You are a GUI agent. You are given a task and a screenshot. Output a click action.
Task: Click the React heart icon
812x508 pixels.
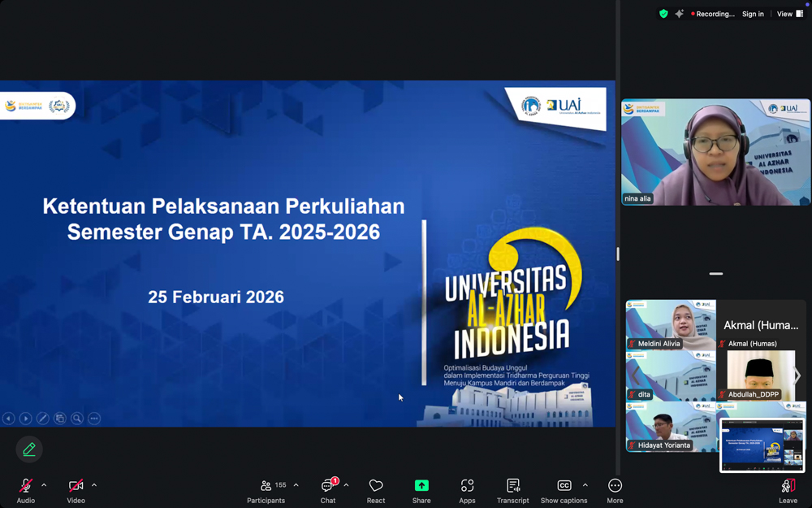tap(376, 486)
